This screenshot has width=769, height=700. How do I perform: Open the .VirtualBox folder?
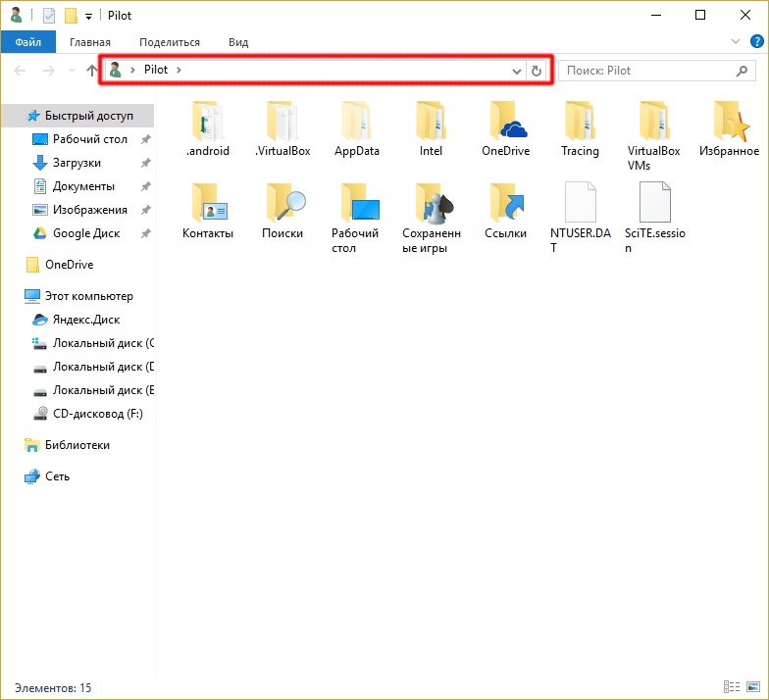coord(282,128)
